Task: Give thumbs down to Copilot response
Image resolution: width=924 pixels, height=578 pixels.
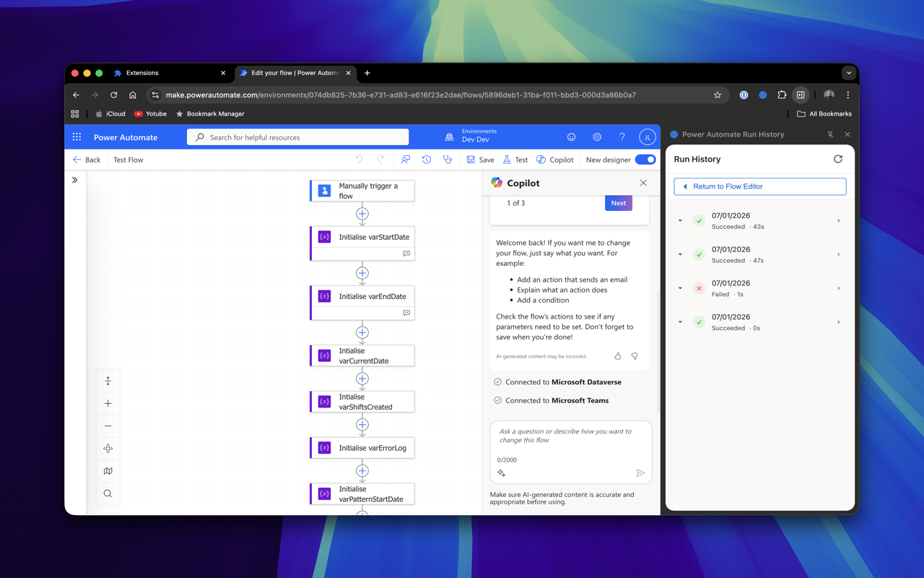Action: point(635,356)
